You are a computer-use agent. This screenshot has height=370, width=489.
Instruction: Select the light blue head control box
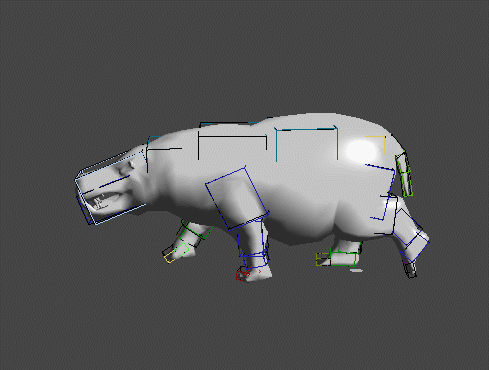point(110,189)
